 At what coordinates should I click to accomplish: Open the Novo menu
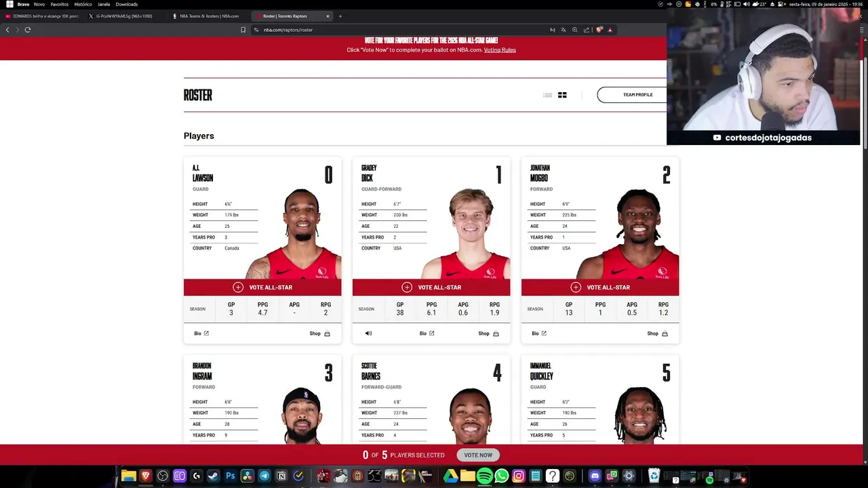coord(39,4)
